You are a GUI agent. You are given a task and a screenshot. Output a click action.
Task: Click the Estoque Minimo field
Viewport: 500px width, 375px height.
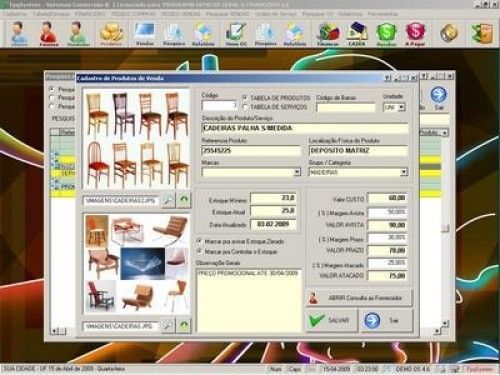(x=273, y=198)
